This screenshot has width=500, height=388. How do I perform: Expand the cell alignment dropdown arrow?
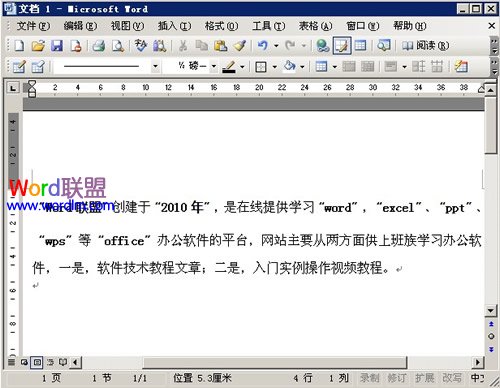(x=404, y=67)
